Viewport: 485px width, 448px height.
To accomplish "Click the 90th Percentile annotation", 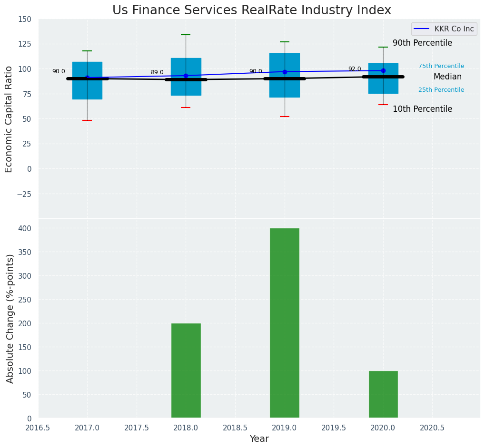I will (422, 43).
